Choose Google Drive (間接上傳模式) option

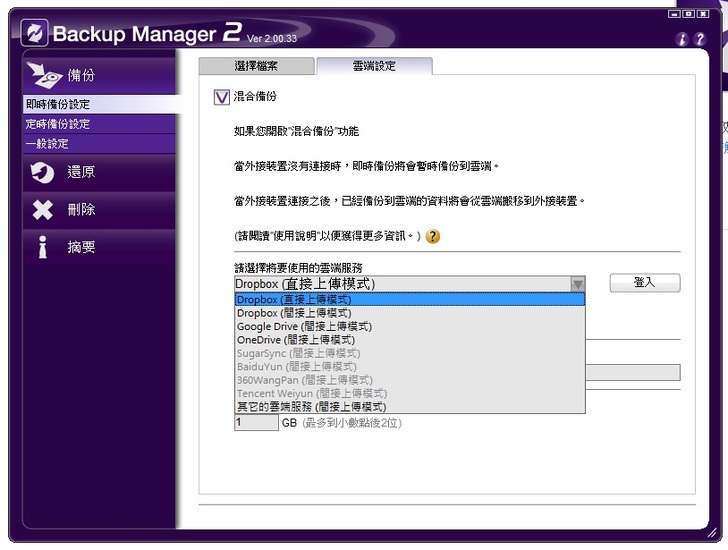click(x=410, y=327)
